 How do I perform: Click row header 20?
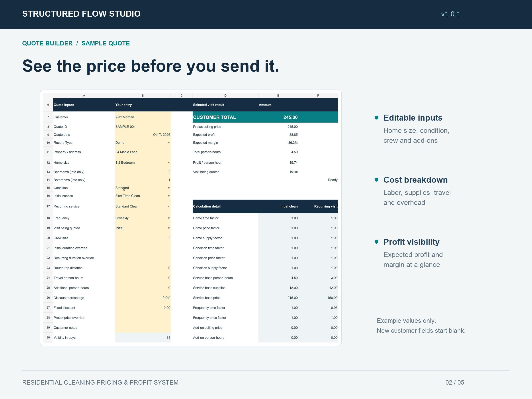(x=48, y=238)
